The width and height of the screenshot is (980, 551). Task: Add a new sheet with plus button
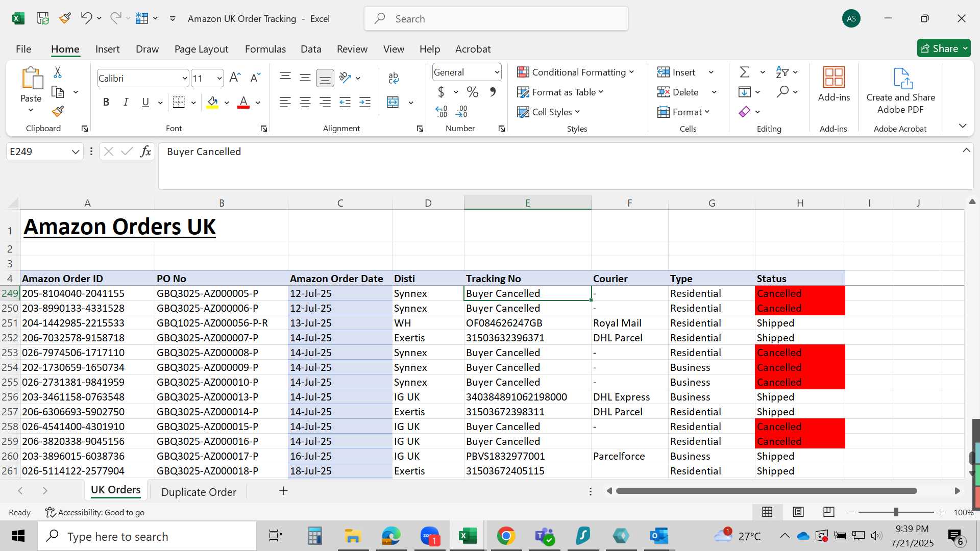click(x=283, y=491)
